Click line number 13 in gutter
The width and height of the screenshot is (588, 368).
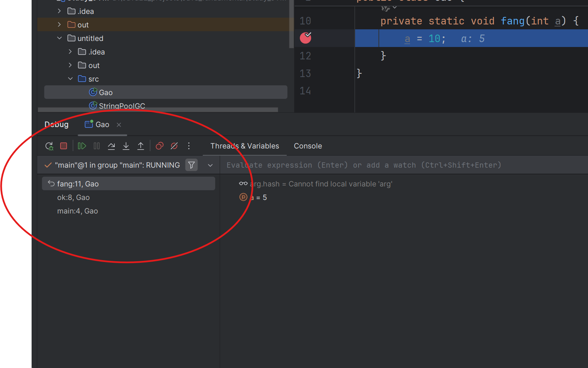point(305,73)
